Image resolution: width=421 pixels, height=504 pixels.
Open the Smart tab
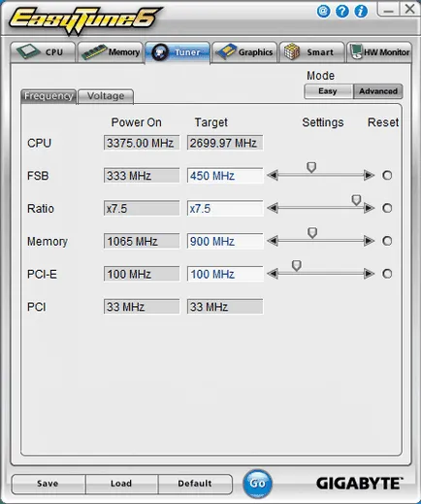tap(312, 51)
